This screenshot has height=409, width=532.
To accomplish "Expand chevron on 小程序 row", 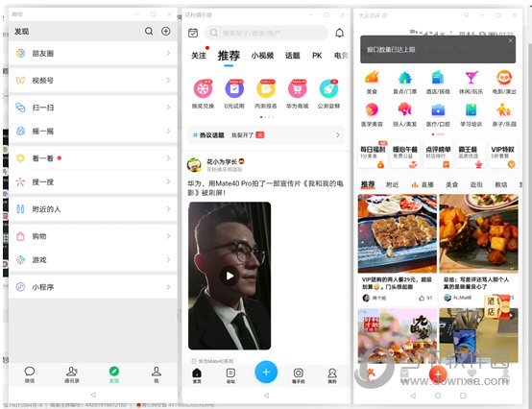I will (x=168, y=287).
